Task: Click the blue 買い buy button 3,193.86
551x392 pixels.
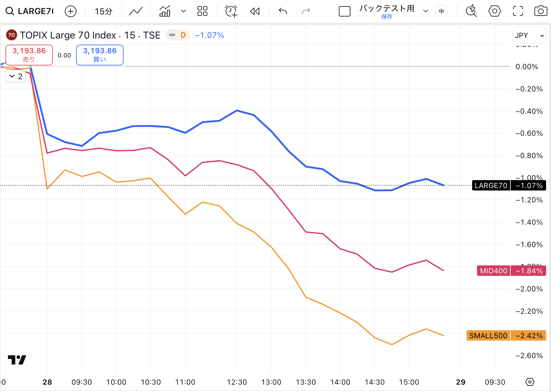Action: (100, 55)
